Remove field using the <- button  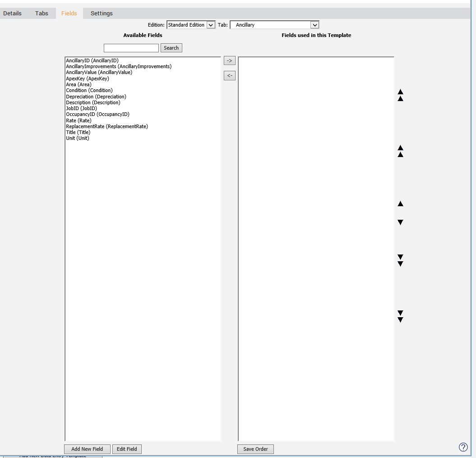point(230,75)
